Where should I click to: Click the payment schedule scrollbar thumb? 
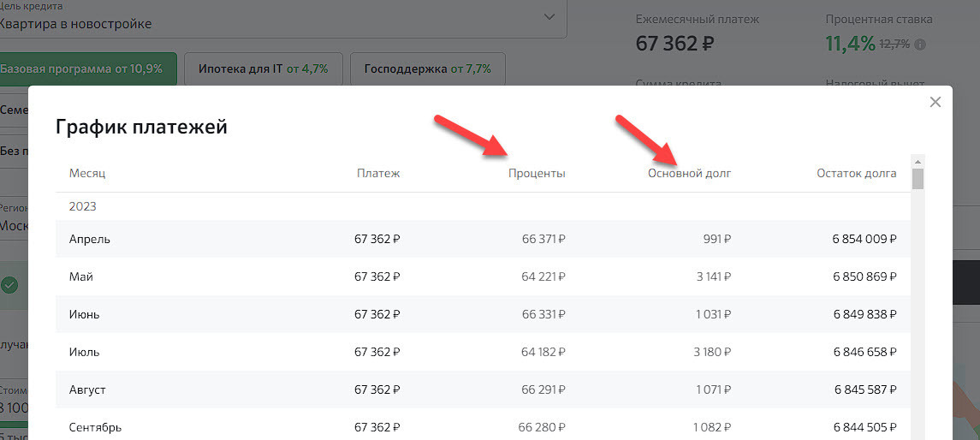pyautogui.click(x=918, y=178)
